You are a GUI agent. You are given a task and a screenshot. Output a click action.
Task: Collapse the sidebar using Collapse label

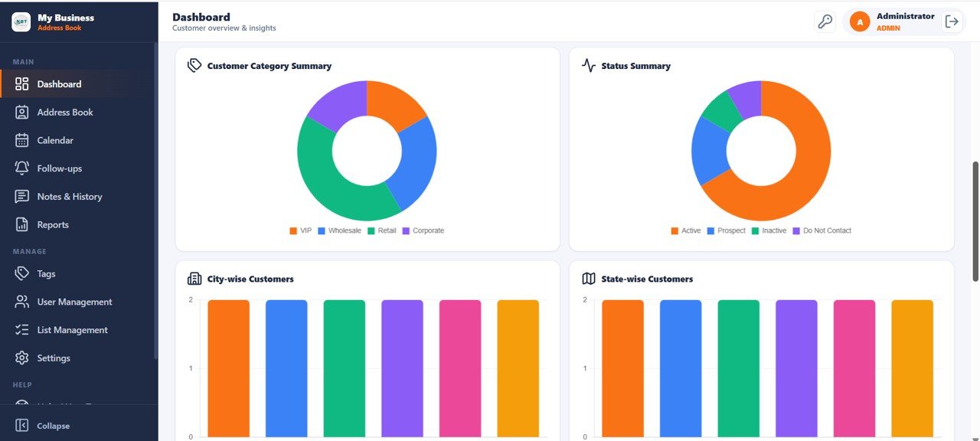(x=54, y=426)
